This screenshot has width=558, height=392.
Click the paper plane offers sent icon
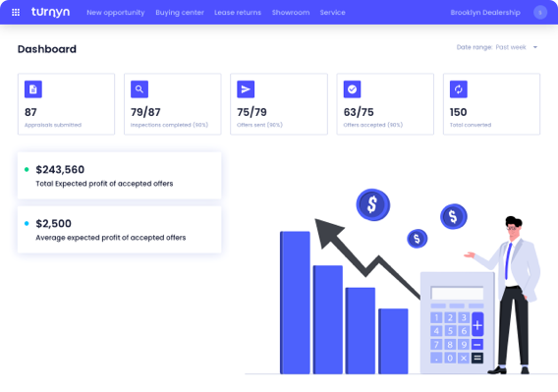(246, 89)
